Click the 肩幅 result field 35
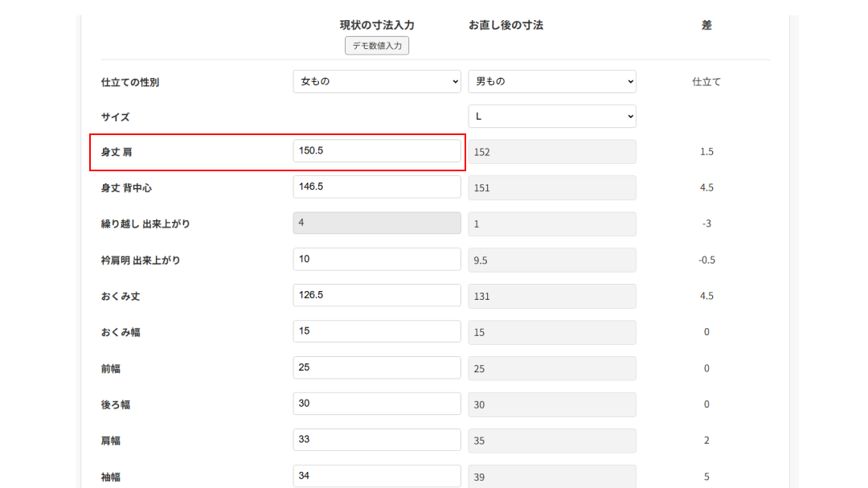868x488 pixels. click(x=552, y=441)
